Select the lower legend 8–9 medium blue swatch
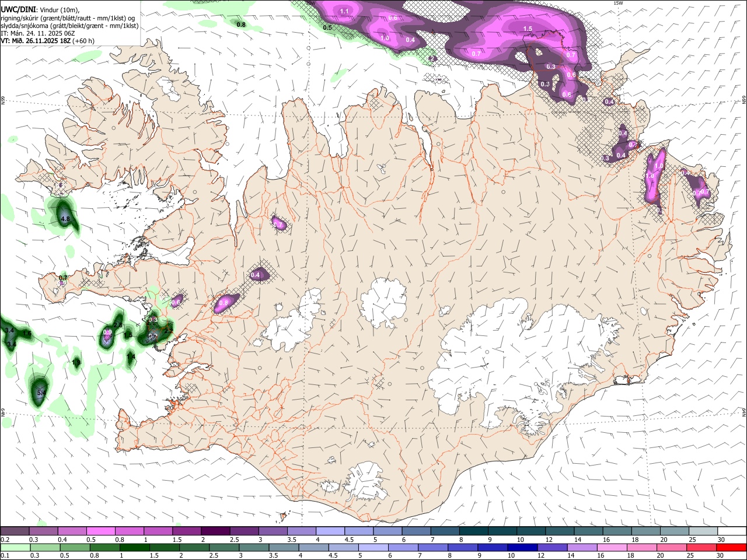747x560 pixels. [x=463, y=547]
